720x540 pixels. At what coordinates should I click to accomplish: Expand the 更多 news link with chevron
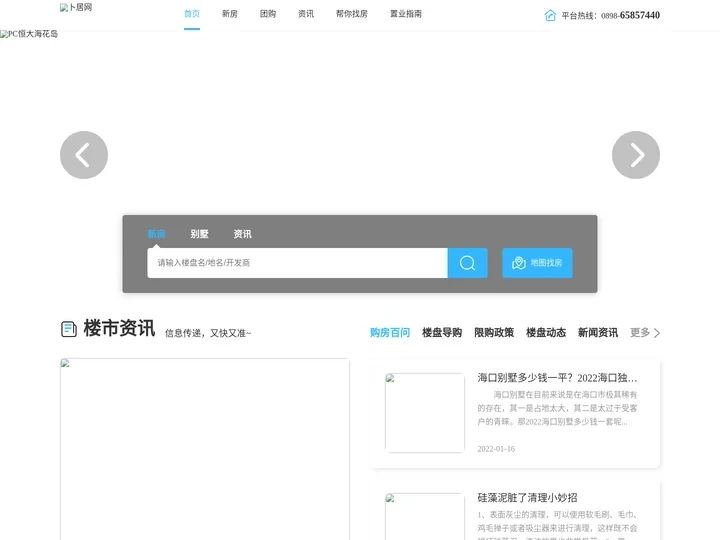(x=645, y=332)
